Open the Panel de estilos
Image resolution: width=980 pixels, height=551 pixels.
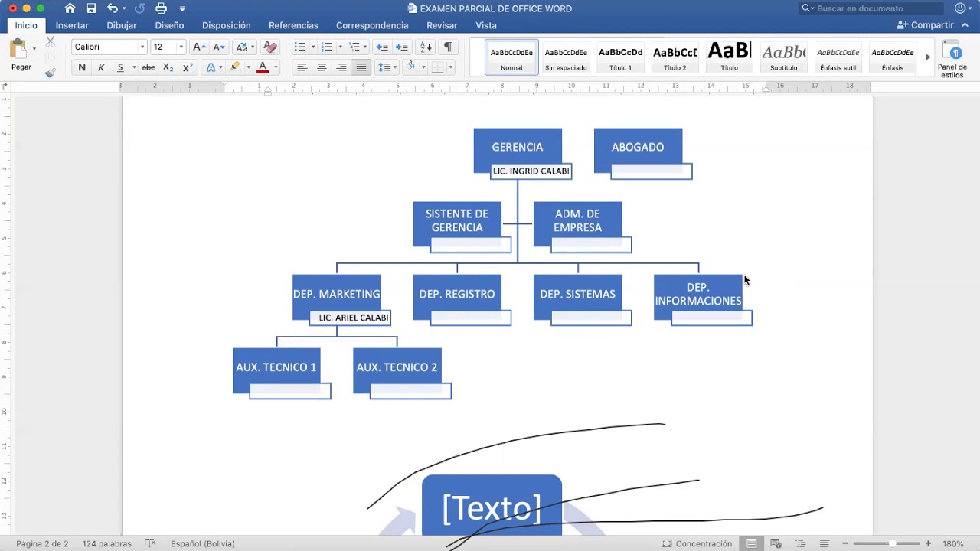pos(952,60)
